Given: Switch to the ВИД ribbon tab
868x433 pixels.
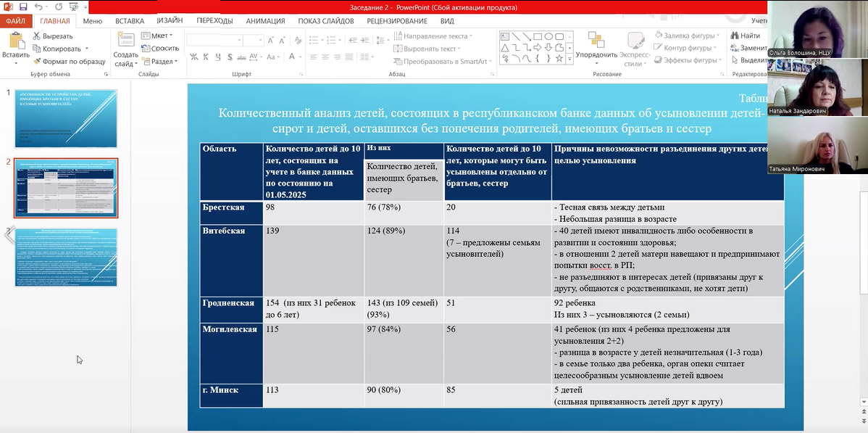Looking at the screenshot, I should (447, 21).
